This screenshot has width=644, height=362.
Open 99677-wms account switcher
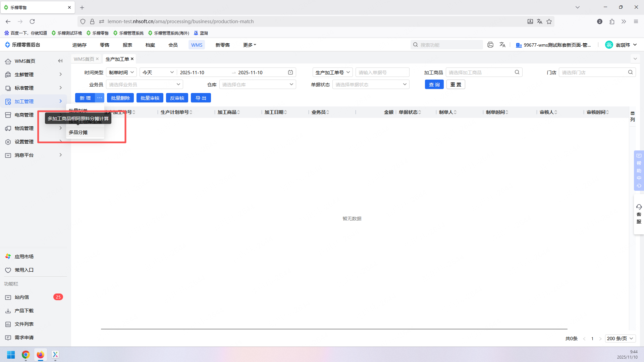click(553, 45)
